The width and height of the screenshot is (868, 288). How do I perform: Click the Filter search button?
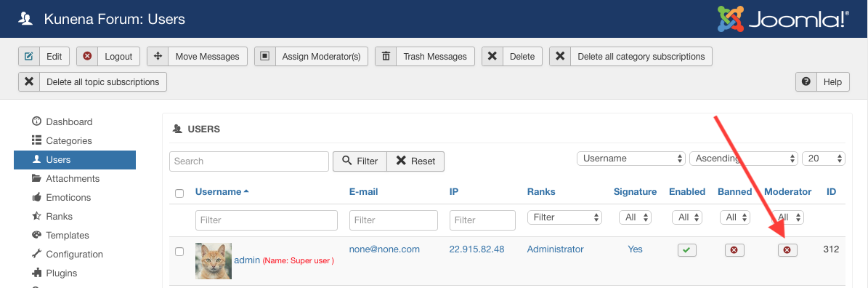click(360, 161)
